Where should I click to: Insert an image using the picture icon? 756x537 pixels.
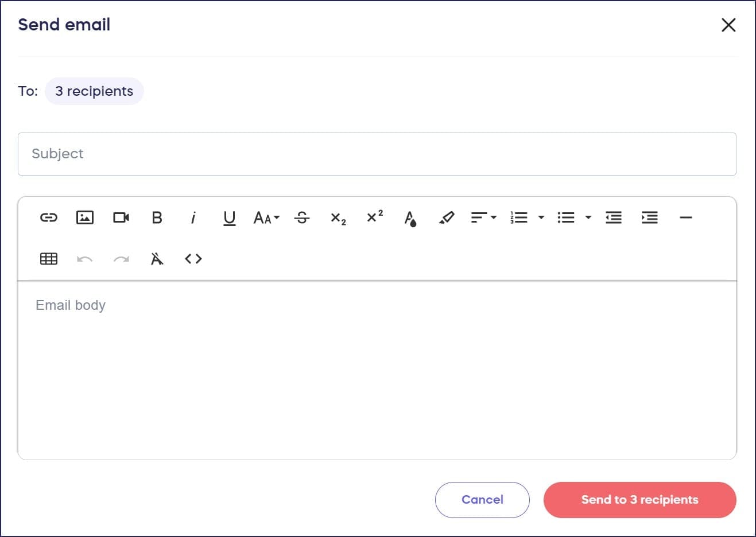point(85,217)
